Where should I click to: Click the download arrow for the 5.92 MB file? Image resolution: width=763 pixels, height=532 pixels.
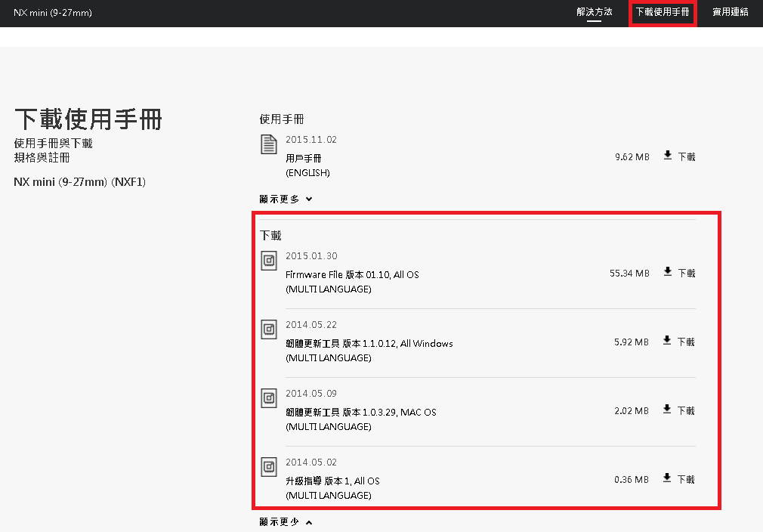tap(667, 340)
